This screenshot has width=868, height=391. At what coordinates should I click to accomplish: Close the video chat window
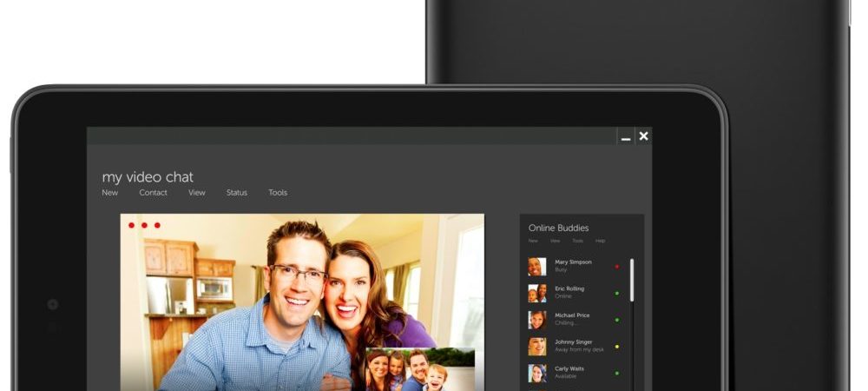[x=643, y=136]
